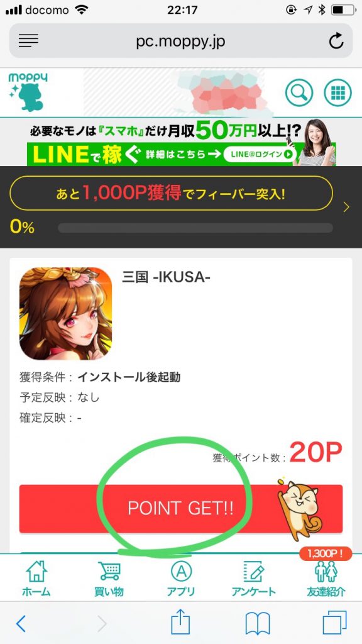Open Safari reader lines icon
Image resolution: width=362 pixels, height=644 pixels.
(x=28, y=41)
